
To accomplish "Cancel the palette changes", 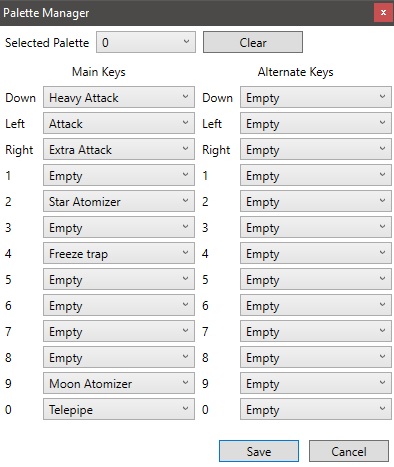I will tap(349, 451).
